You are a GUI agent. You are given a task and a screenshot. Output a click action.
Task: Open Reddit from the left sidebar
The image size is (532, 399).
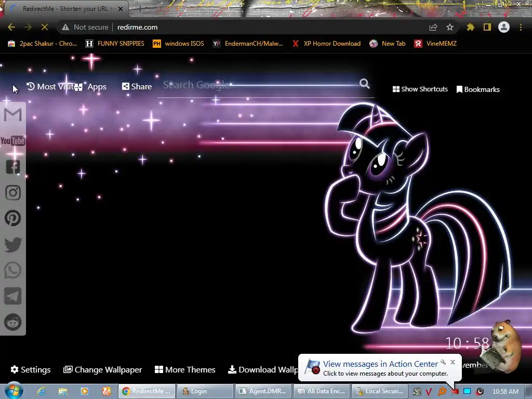pos(13,322)
